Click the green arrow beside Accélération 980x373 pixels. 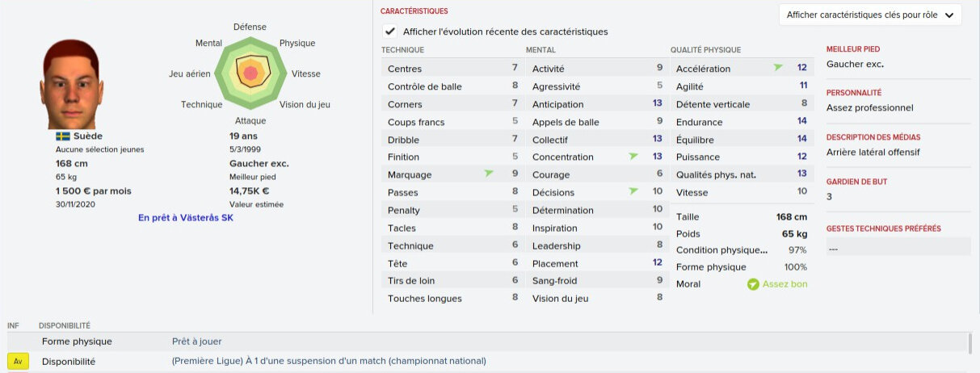click(x=777, y=68)
